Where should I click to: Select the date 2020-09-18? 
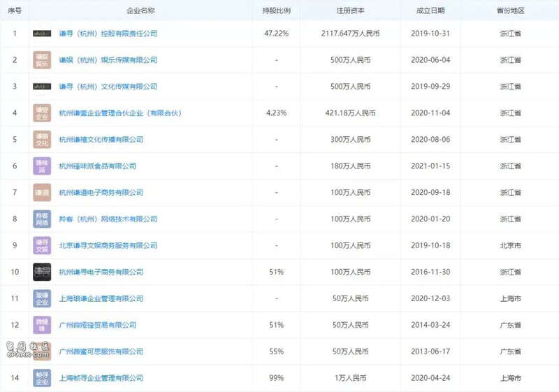click(x=430, y=192)
